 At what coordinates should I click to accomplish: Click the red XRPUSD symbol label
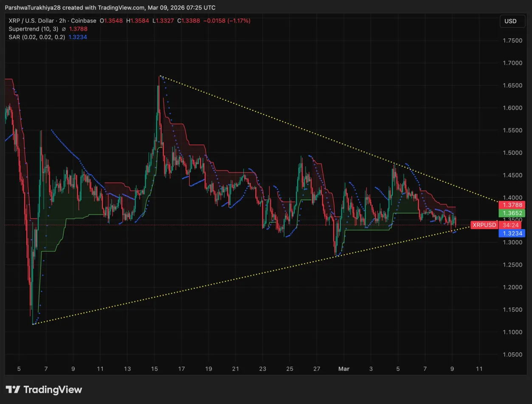484,224
